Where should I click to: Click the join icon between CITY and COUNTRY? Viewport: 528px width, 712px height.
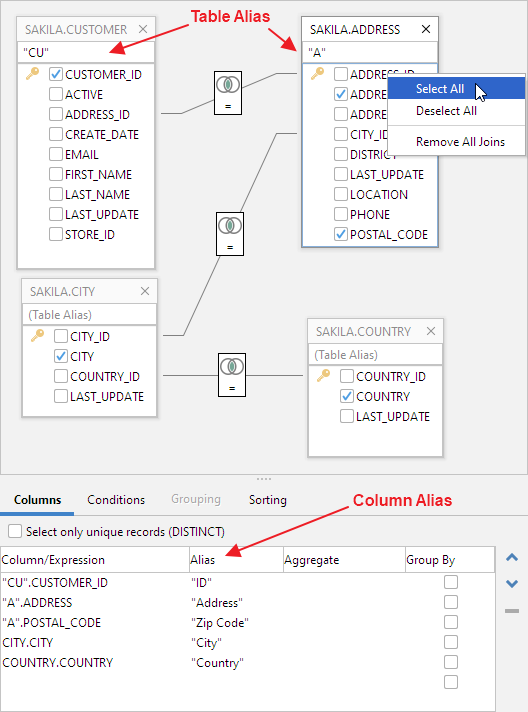(232, 375)
